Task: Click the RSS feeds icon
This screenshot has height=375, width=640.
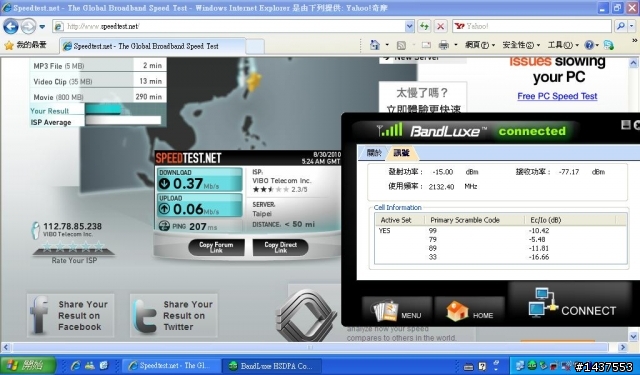Action: (401, 45)
